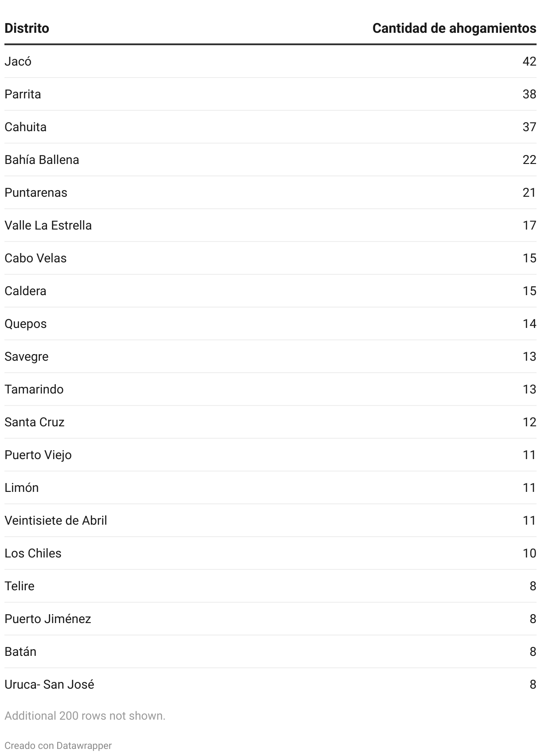Click Puerto Viejo district name

point(38,455)
